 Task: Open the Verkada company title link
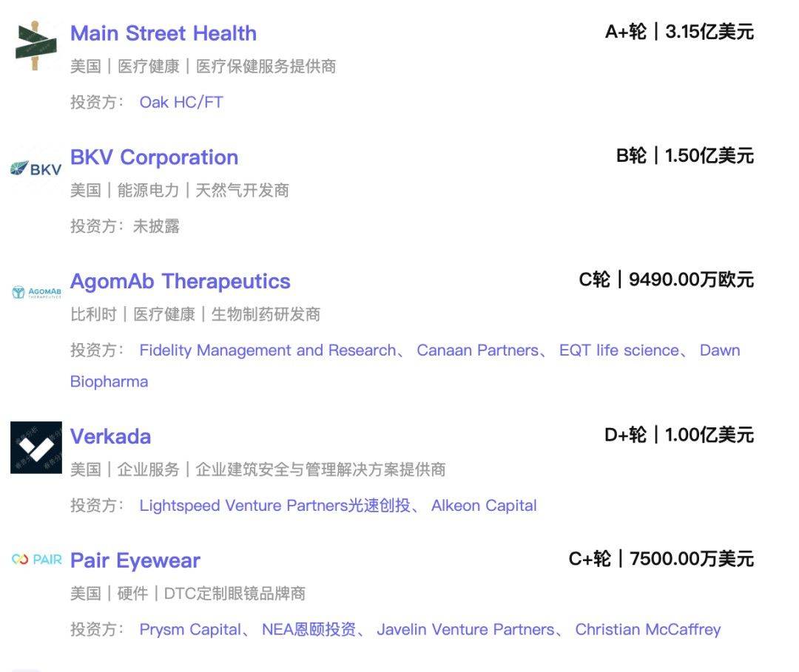coord(110,436)
